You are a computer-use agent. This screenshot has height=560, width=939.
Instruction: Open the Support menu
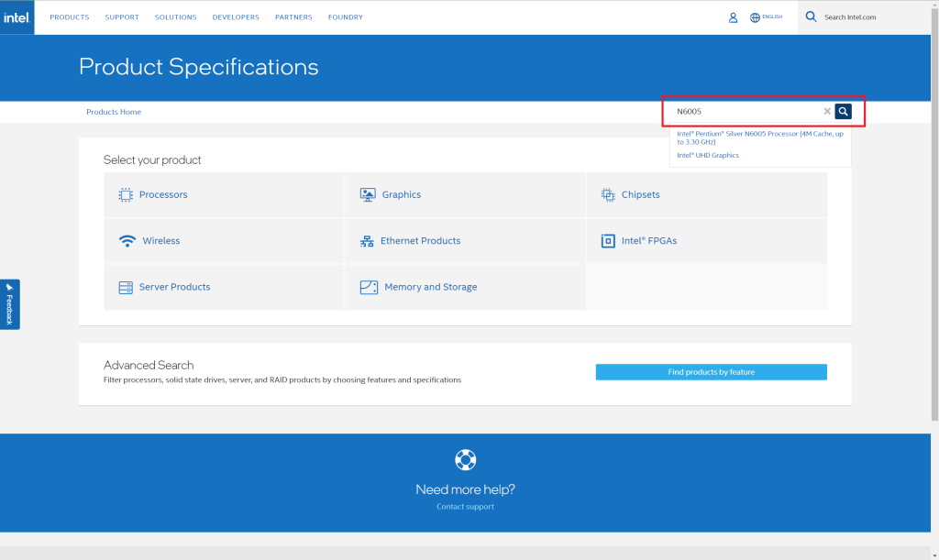click(122, 17)
